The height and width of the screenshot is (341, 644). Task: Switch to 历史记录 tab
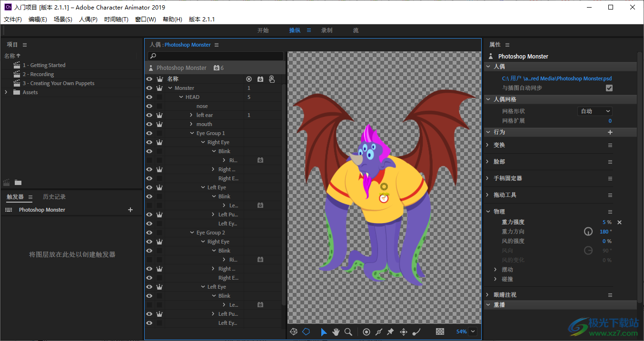[x=54, y=197]
